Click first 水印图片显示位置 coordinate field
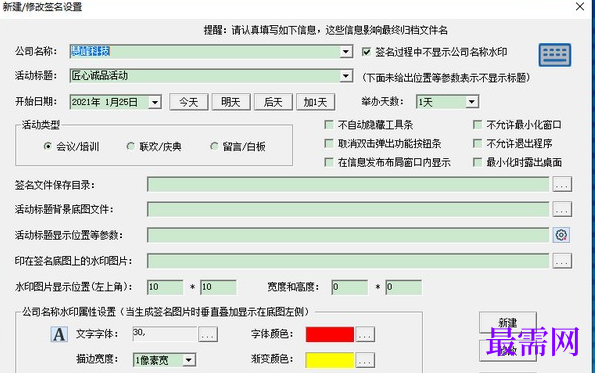The width and height of the screenshot is (598, 373). coord(165,287)
